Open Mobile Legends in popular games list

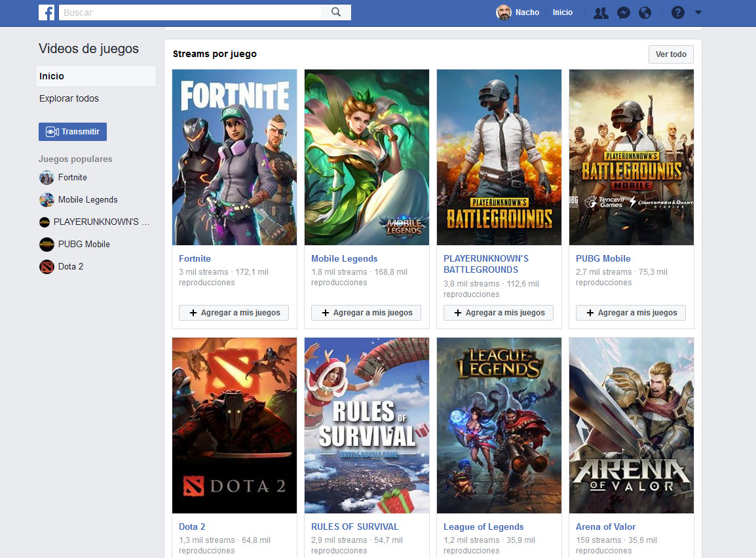pyautogui.click(x=88, y=200)
